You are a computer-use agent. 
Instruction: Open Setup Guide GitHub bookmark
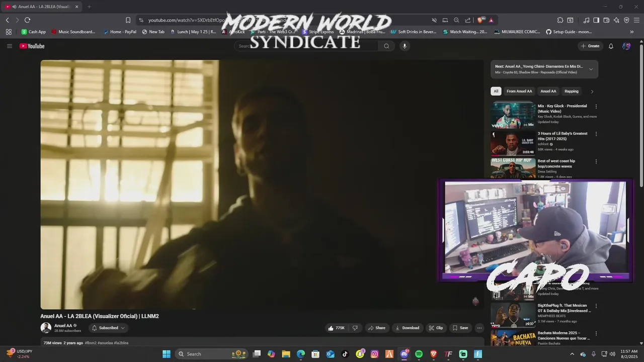(569, 32)
